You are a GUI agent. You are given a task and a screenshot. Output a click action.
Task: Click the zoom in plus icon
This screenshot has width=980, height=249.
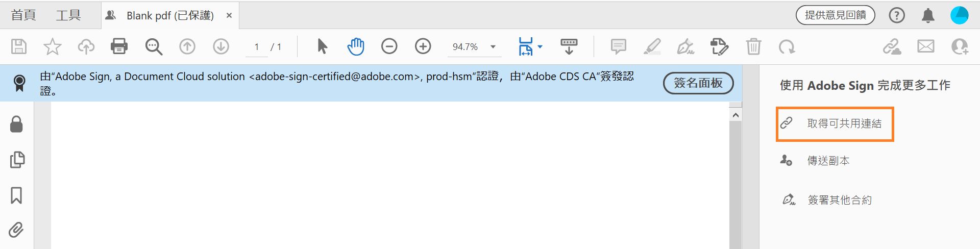(x=423, y=46)
